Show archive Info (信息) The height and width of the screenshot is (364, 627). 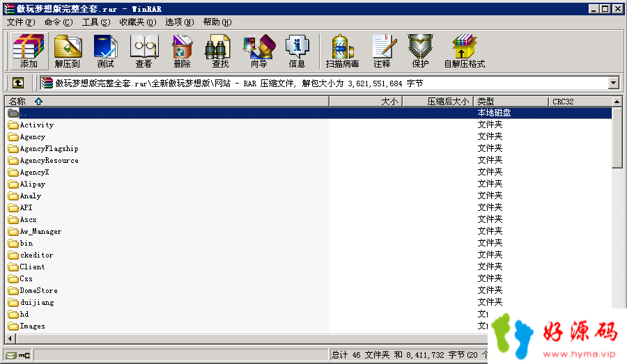pos(297,51)
